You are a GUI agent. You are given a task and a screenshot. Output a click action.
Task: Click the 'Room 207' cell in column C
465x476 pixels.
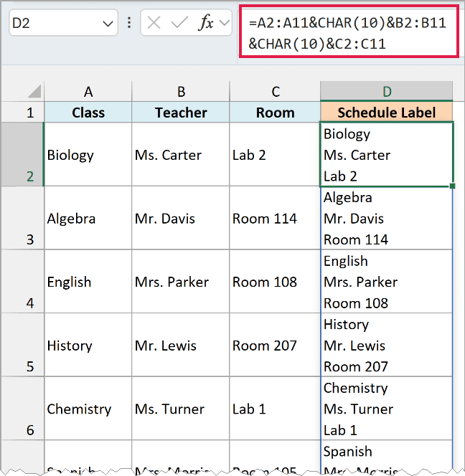(x=275, y=345)
